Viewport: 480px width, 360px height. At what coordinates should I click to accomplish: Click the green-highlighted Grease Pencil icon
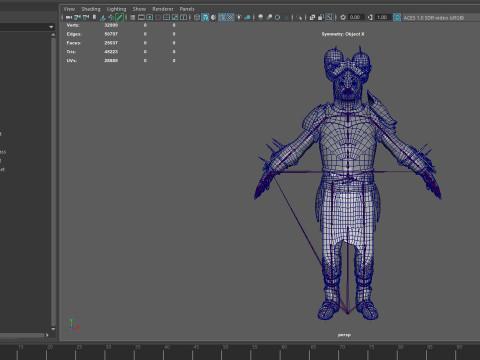[120, 17]
